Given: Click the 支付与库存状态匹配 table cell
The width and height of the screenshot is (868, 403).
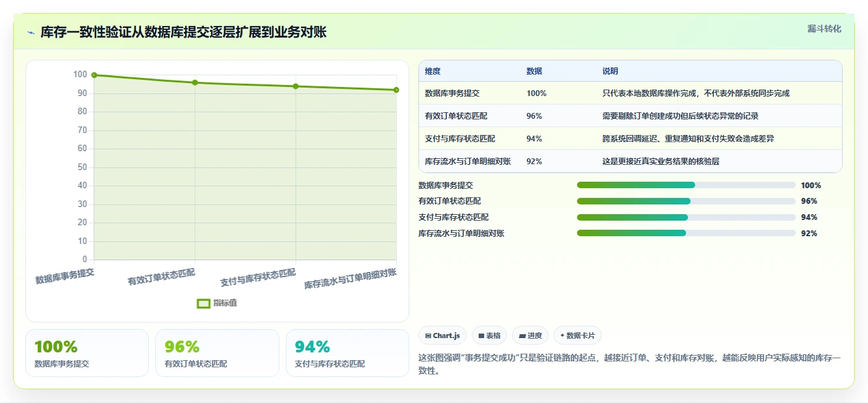Looking at the screenshot, I should (x=460, y=139).
